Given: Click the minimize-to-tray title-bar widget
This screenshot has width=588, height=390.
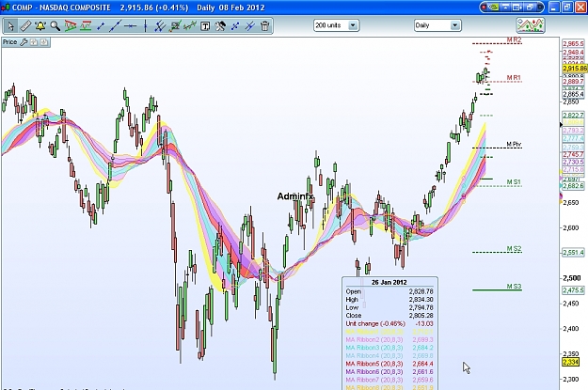Looking at the screenshot, I should [x=506, y=8].
